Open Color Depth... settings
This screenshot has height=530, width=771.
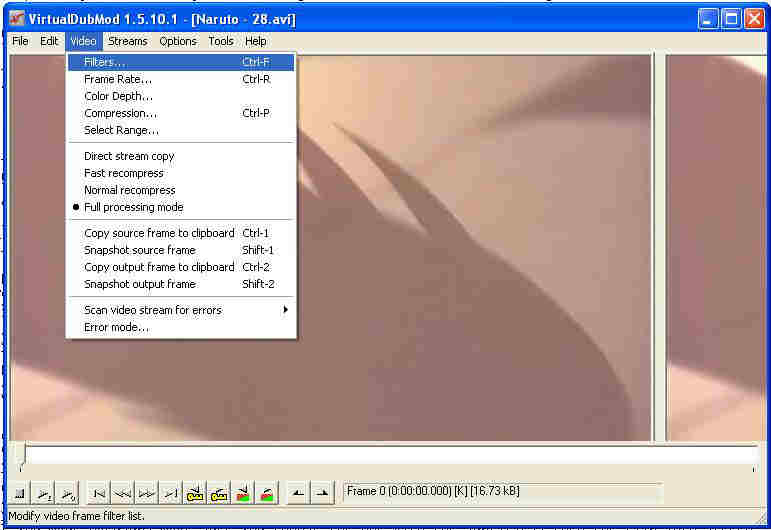(181, 96)
